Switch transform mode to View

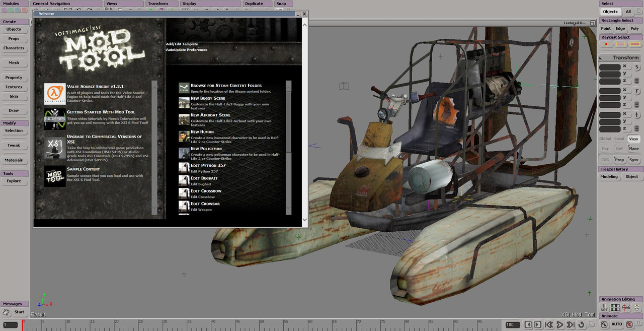pyautogui.click(x=633, y=139)
